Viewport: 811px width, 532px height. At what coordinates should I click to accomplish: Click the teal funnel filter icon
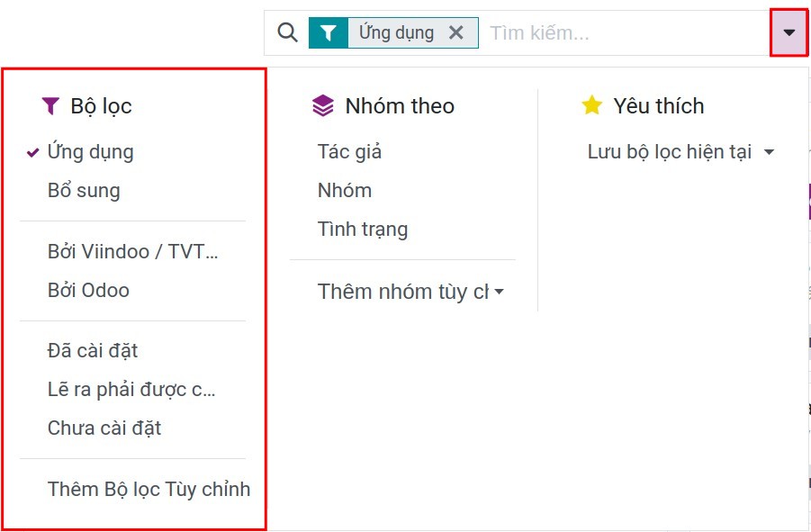click(328, 33)
